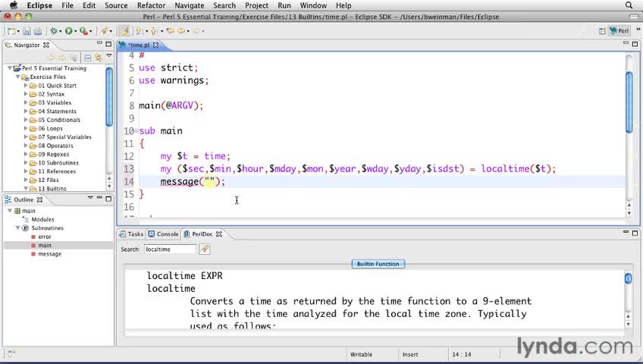Click the Print toolbar icon
This screenshot has width=643, height=364.
pos(38,31)
